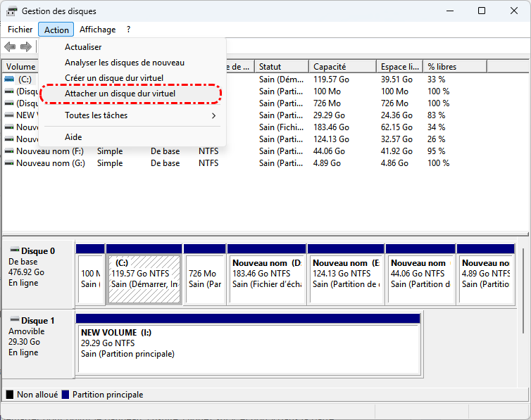Select Créer un disque dur virtuel
This screenshot has height=420, width=531.
(113, 77)
